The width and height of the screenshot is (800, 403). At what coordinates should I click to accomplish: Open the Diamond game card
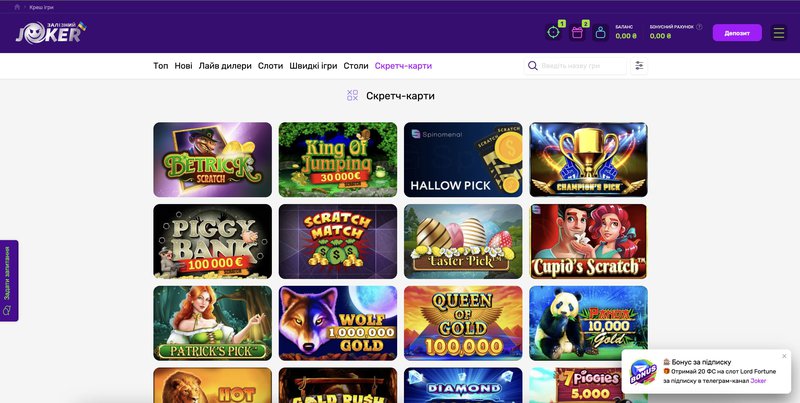463,385
